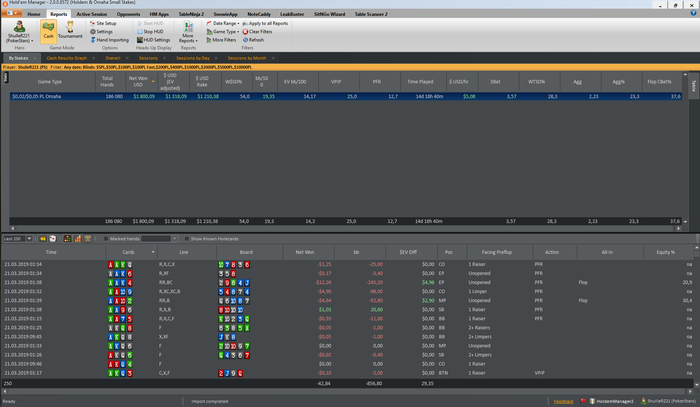Open the ShulleR221 hero selector

coord(19,32)
